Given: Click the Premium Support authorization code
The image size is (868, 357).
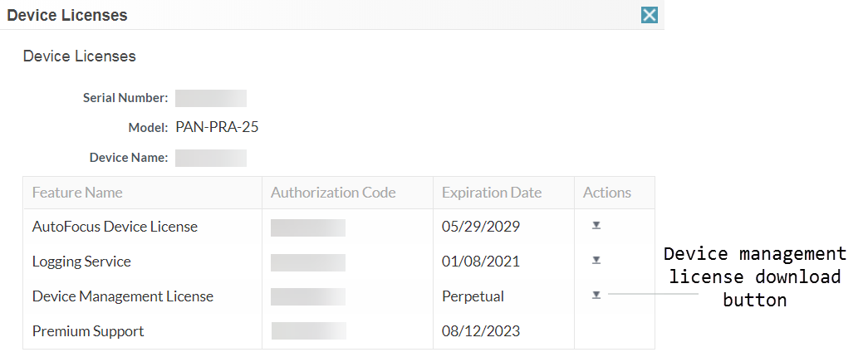Looking at the screenshot, I should pos(308,332).
